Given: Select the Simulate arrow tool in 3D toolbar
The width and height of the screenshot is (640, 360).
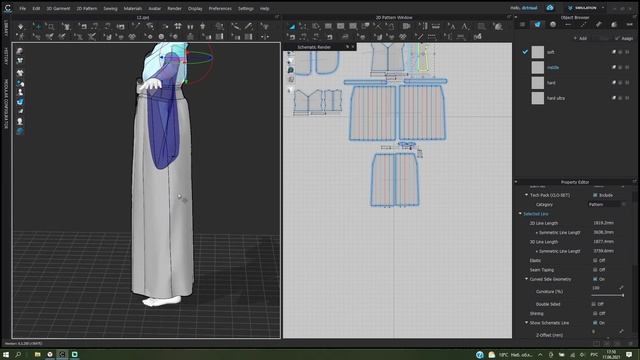Looking at the screenshot, I should (20, 27).
